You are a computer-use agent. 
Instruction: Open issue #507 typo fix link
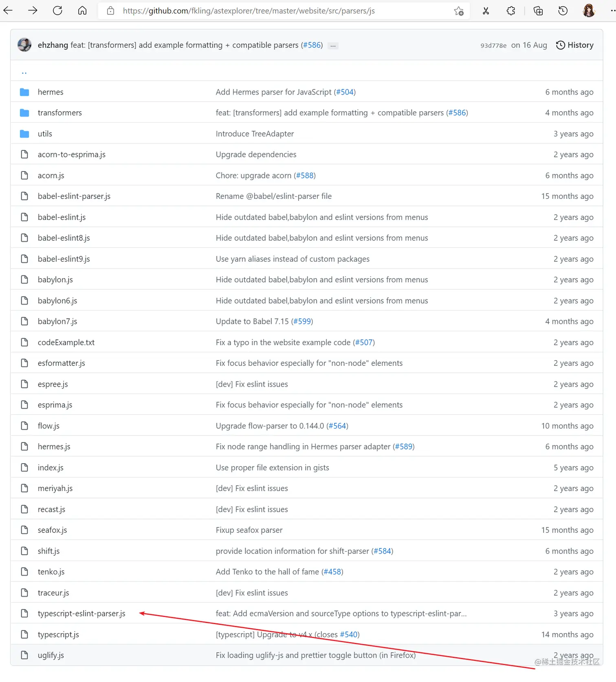click(364, 343)
